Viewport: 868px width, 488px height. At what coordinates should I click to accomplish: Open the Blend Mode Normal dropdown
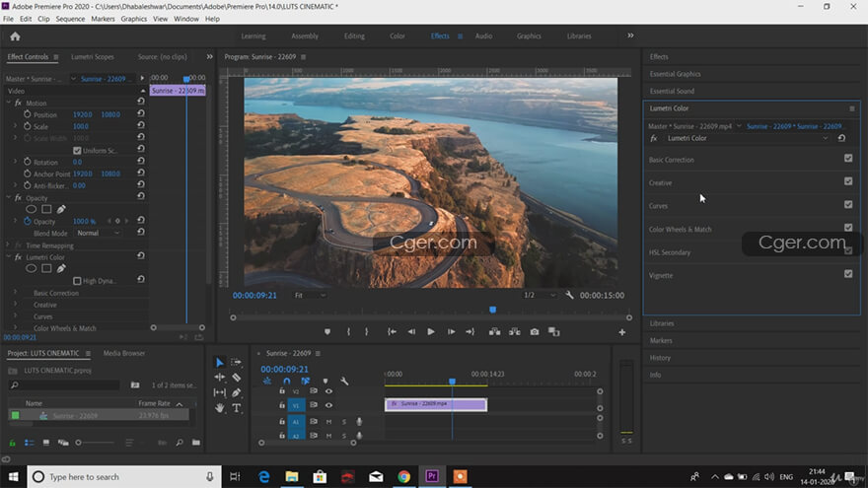98,233
